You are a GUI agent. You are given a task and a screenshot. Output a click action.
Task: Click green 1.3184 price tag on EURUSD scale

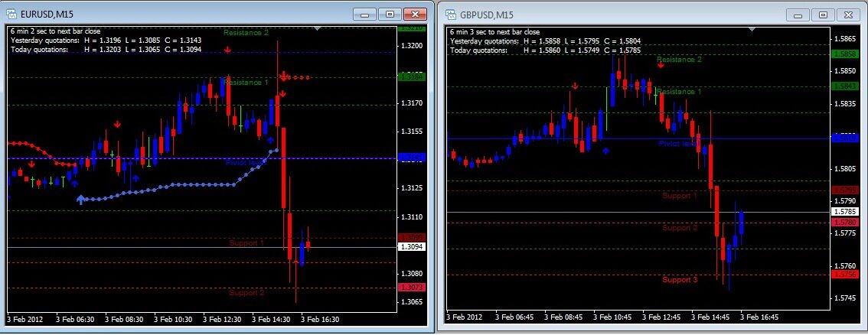tap(411, 76)
